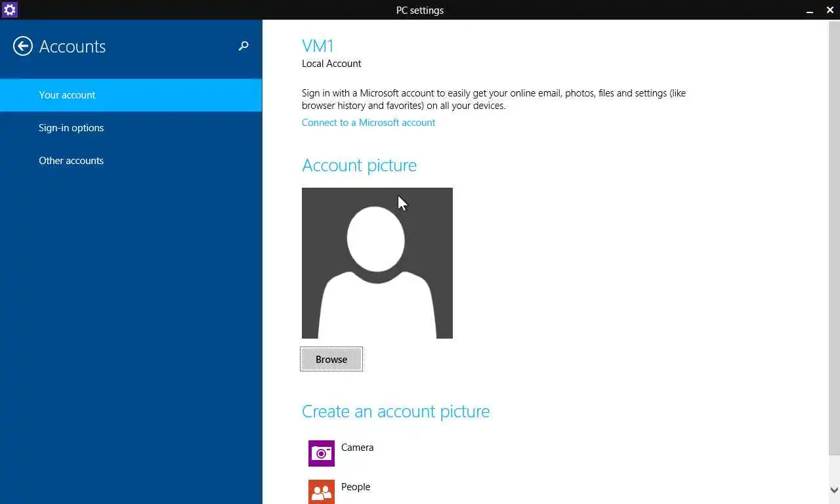Click the Account picture heading
Viewport: 840px width, 504px height.
click(359, 165)
